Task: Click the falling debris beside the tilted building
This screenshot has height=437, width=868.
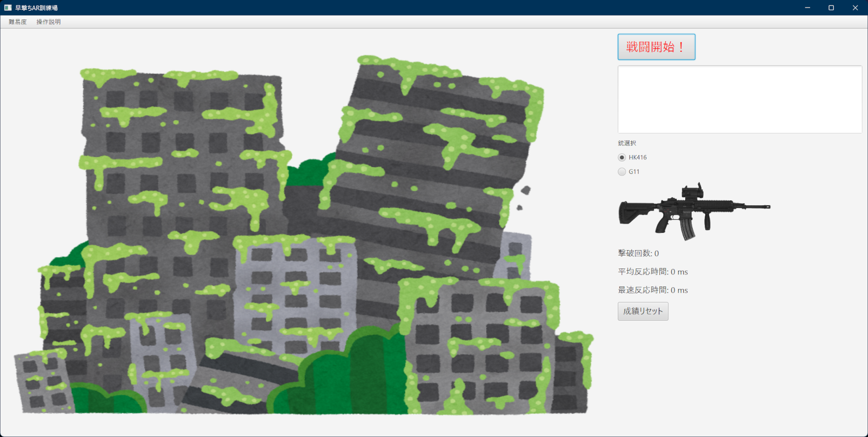Action: 525,190
